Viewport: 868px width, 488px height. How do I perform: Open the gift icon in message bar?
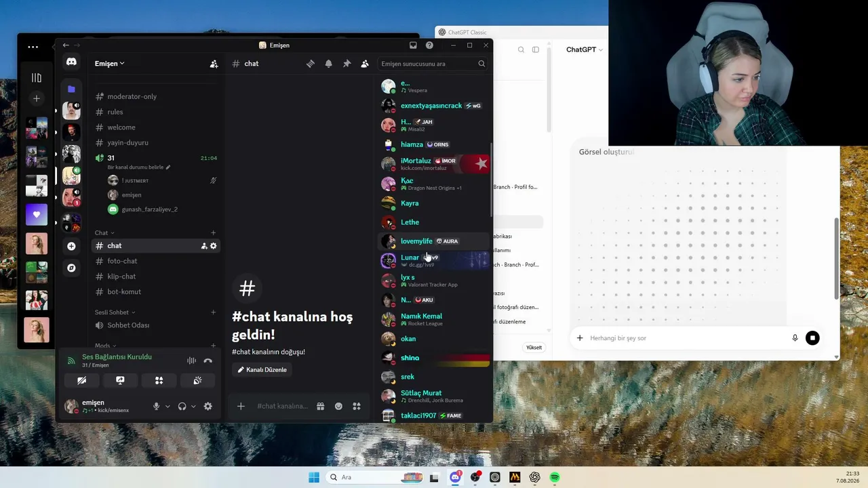[320, 407]
